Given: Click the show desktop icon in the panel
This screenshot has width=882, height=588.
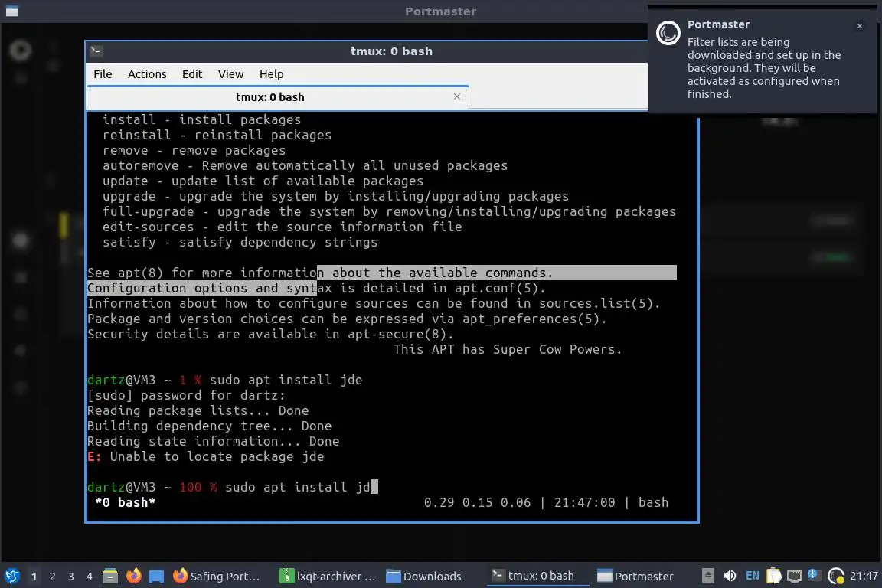Looking at the screenshot, I should coord(156,576).
